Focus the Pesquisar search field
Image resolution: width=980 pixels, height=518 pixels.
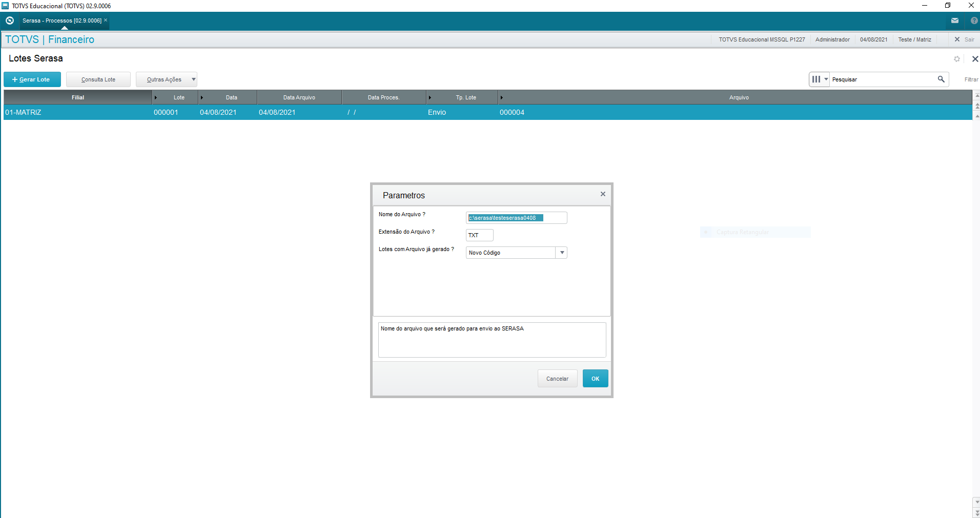(883, 79)
